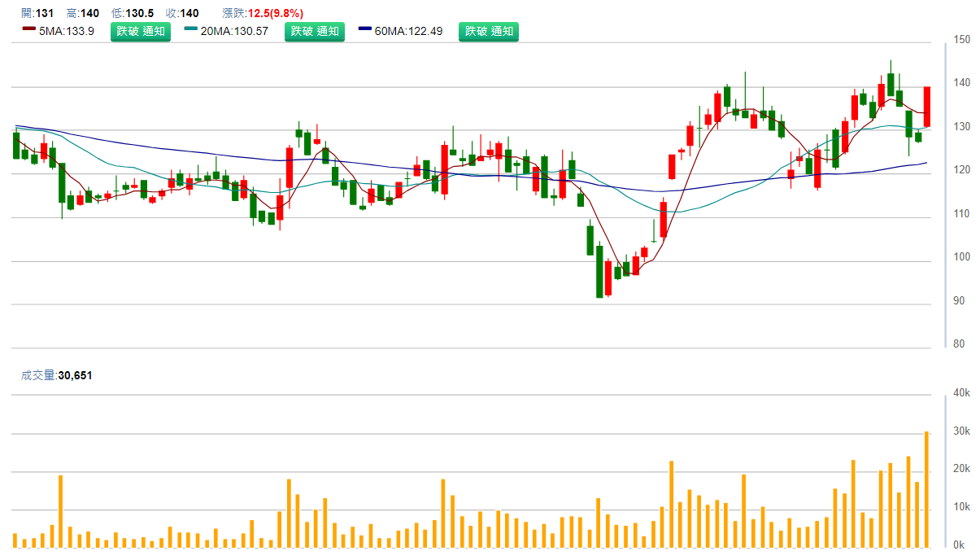This screenshot has width=980, height=560.
Task: Click the dark red 5MA legend swatch
Action: click(x=28, y=29)
